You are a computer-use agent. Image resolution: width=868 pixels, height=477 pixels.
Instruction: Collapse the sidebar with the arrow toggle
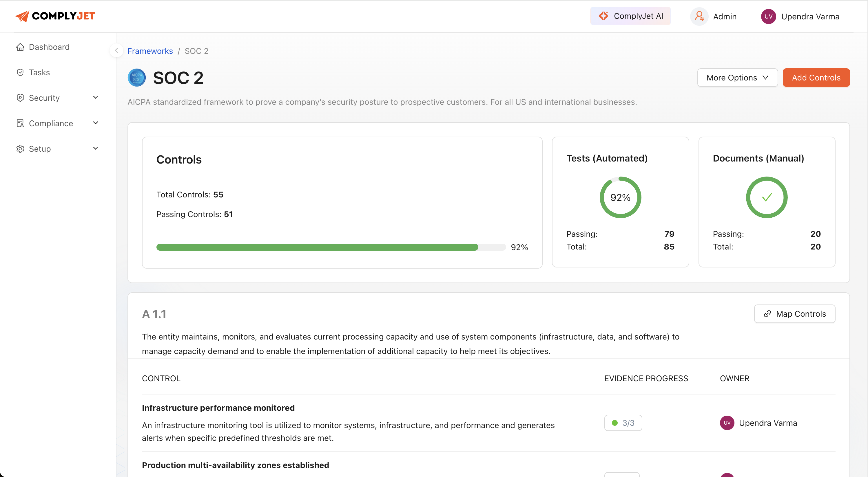116,50
